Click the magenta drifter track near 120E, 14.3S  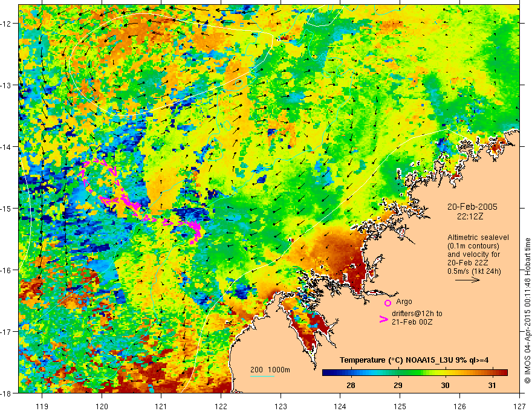click(97, 164)
